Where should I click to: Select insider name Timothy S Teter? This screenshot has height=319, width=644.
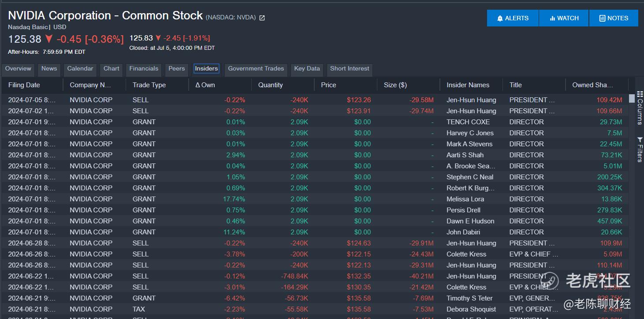pyautogui.click(x=469, y=298)
